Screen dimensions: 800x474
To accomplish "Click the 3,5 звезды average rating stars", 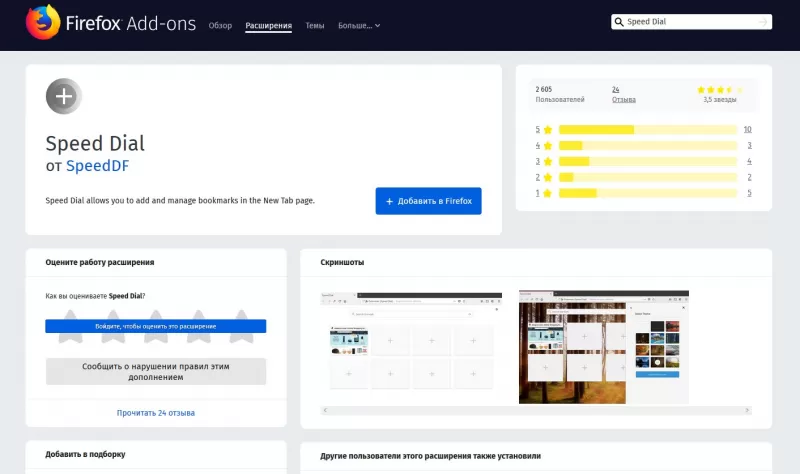I will [720, 90].
